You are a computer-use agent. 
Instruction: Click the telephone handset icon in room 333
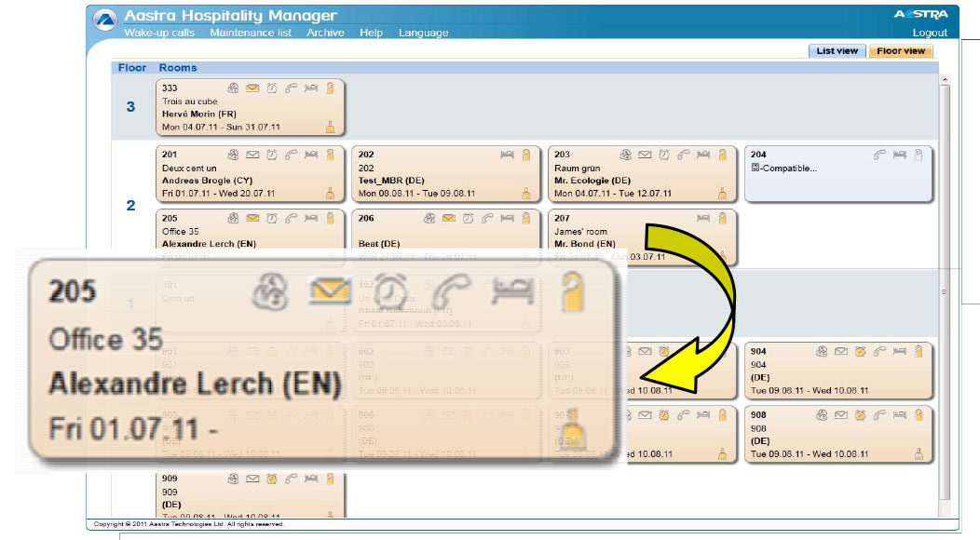coord(292,88)
